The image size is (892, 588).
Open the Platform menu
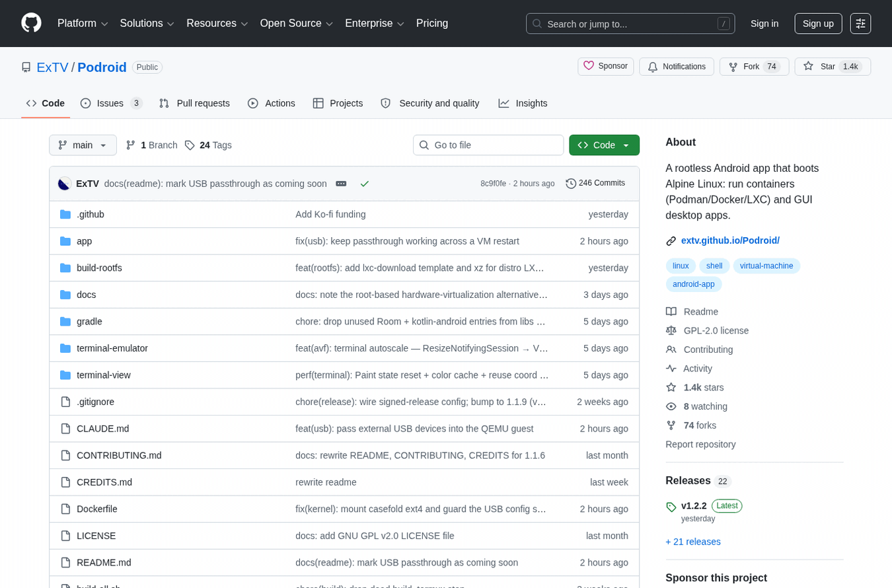point(83,24)
